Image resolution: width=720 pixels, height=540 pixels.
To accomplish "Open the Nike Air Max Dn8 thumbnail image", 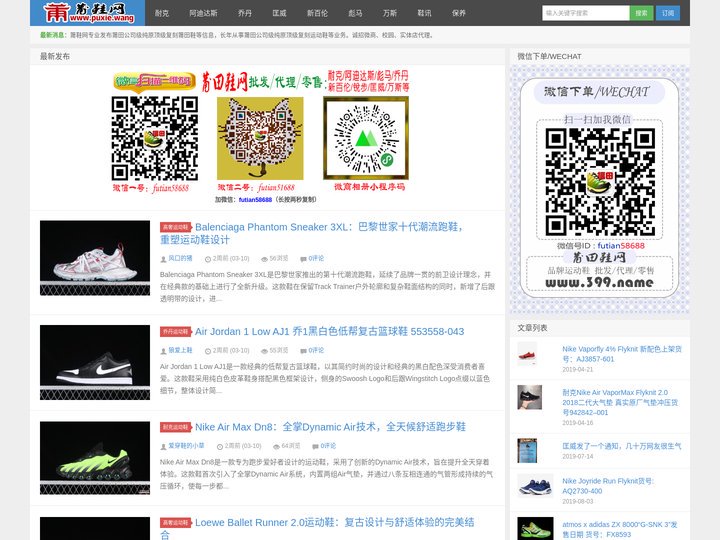I will [95, 458].
